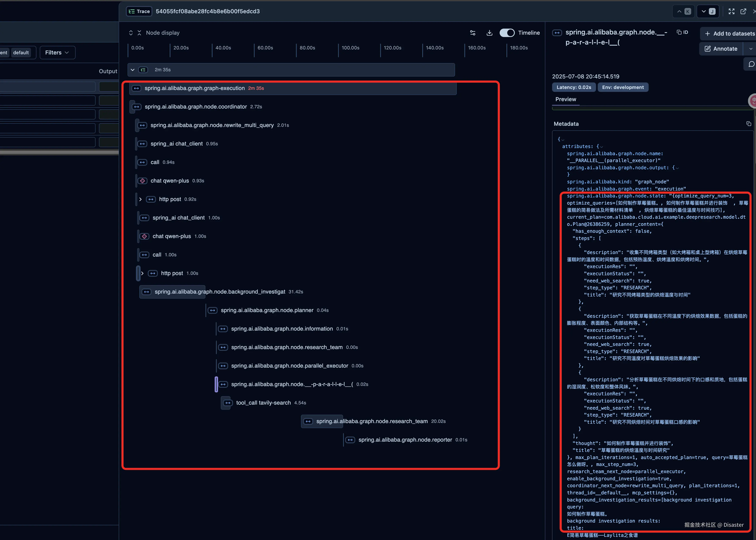Image resolution: width=756 pixels, height=540 pixels.
Task: Open the trace in a new tab icon
Action: pos(743,11)
